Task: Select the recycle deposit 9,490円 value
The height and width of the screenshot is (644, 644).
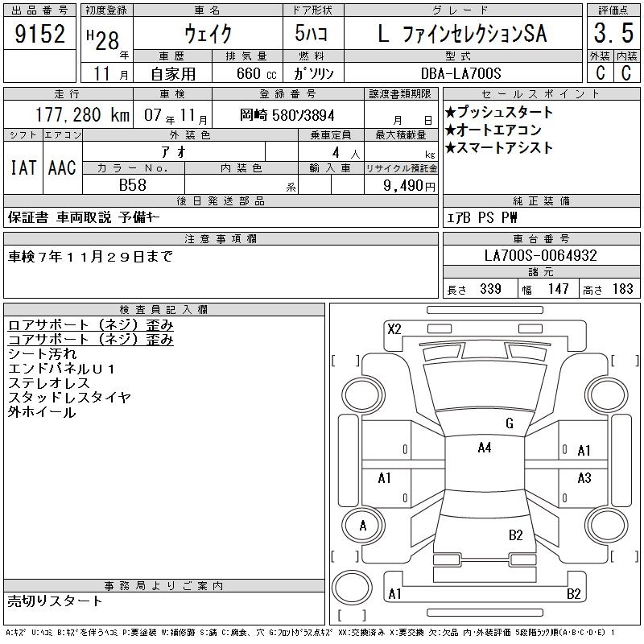Action: tap(409, 185)
